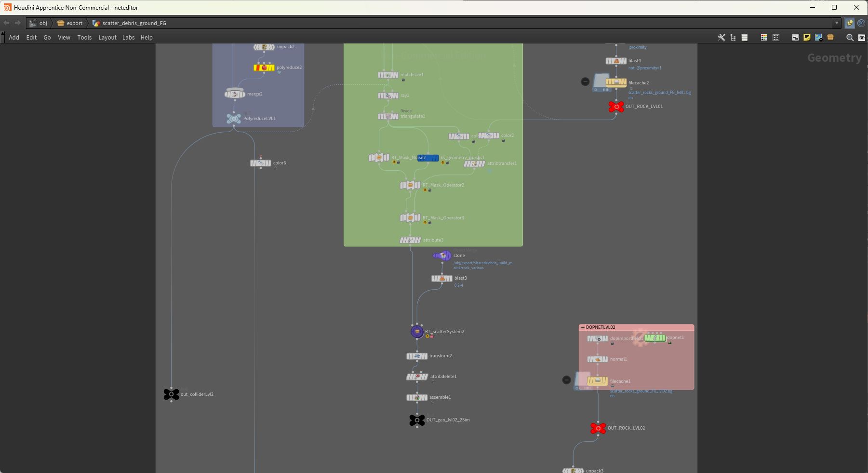Image resolution: width=868 pixels, height=473 pixels.
Task: Add a background image from toolbar
Action: (818, 38)
